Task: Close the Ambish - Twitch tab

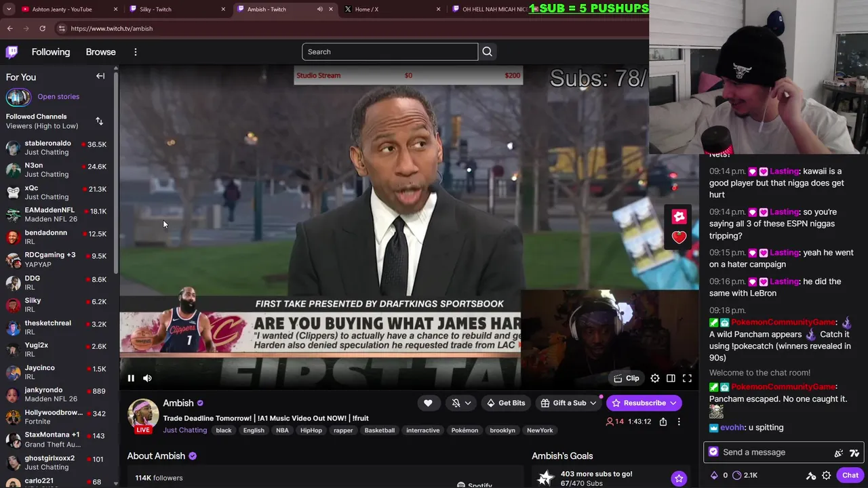Action: click(331, 9)
